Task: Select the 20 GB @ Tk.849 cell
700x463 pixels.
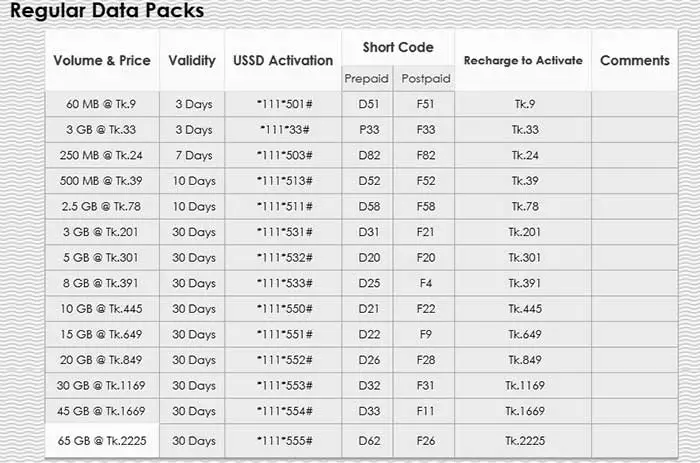Action: coord(102,361)
